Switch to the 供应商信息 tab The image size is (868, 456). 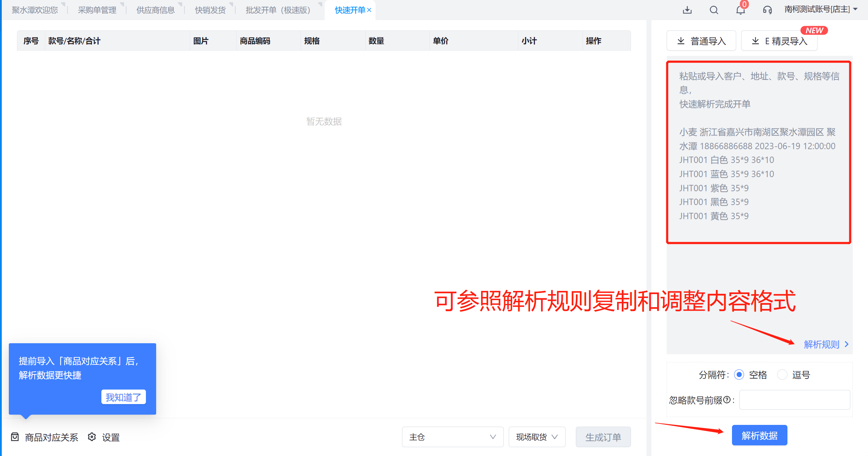coord(155,10)
